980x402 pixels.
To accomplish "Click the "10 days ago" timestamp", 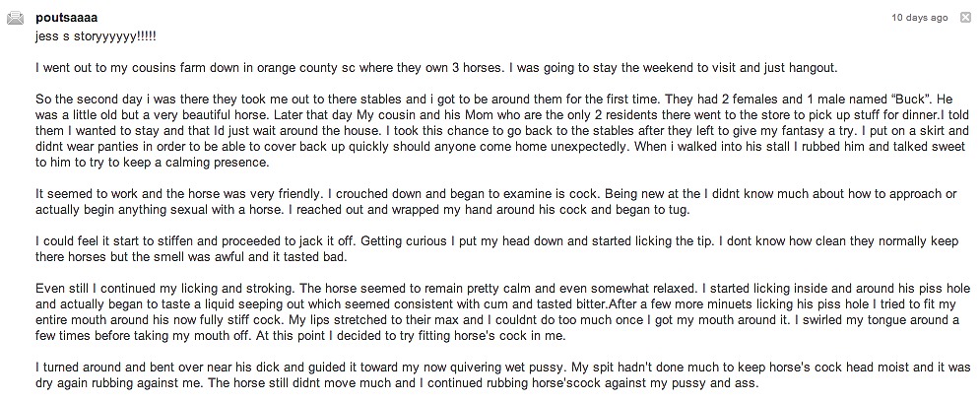I will (x=919, y=18).
